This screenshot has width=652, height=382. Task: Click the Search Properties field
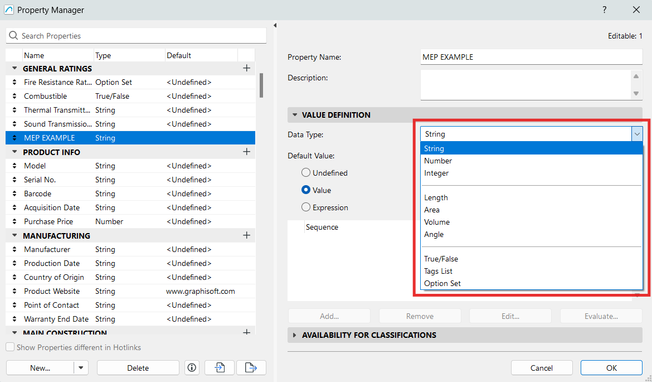(136, 36)
